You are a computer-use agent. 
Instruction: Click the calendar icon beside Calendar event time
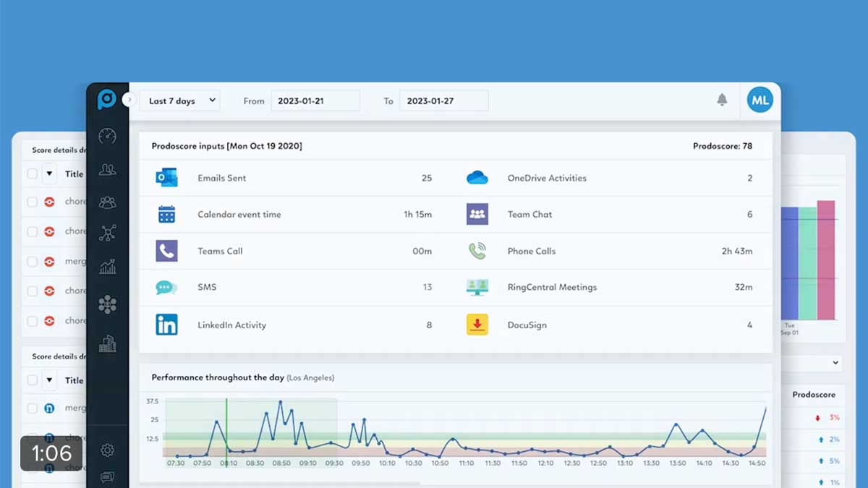166,215
